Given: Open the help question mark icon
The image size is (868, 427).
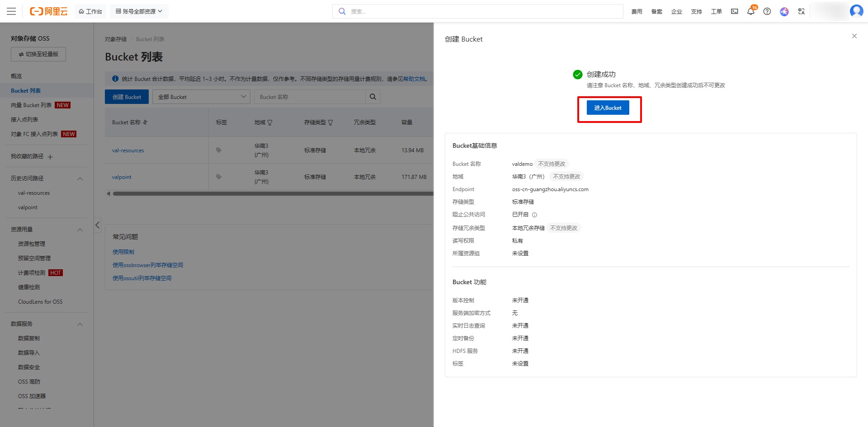Looking at the screenshot, I should click(x=767, y=11).
